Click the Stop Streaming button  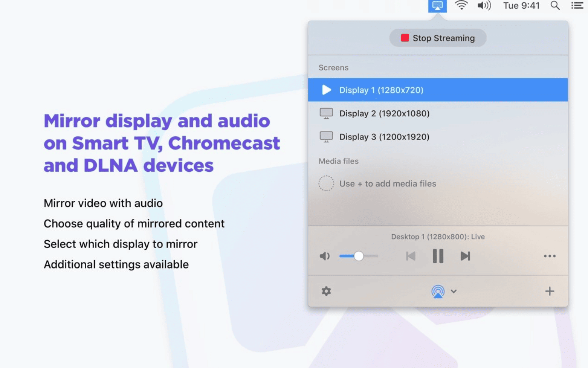pos(438,38)
